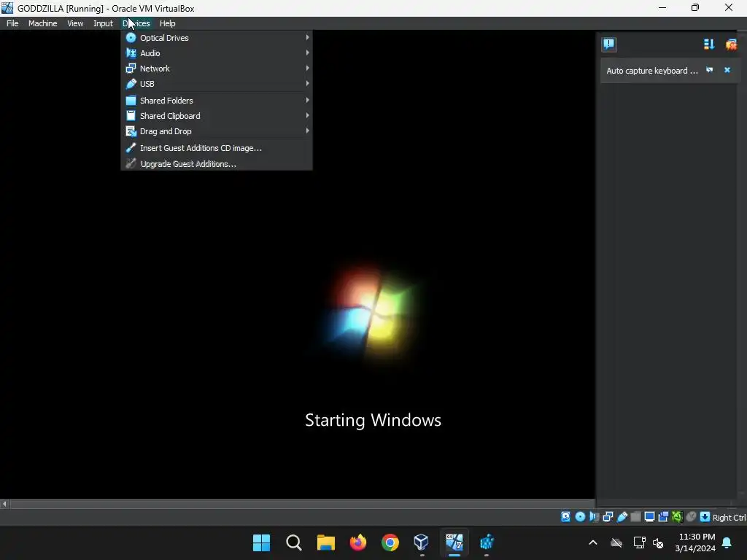Screen dimensions: 747x560
Task: Click the display monitor status bar indicator
Action: coord(649,517)
